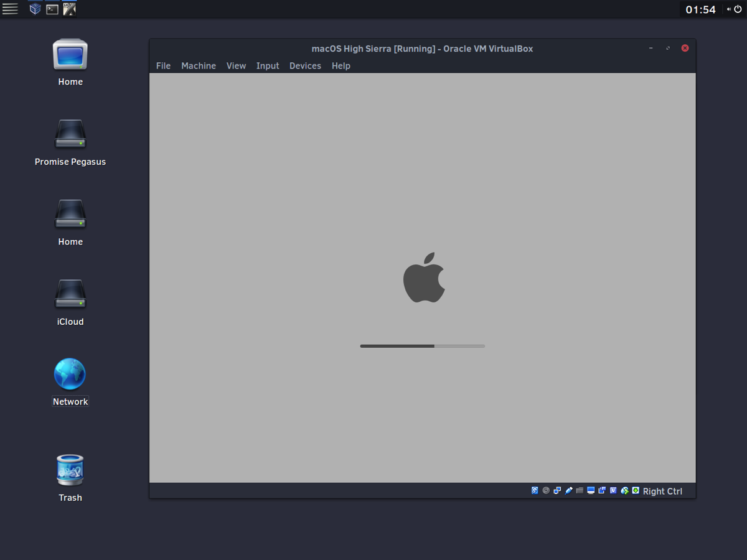Screen dimensions: 747x560
Task: Close the macOS High Sierra VM window
Action: [685, 49]
